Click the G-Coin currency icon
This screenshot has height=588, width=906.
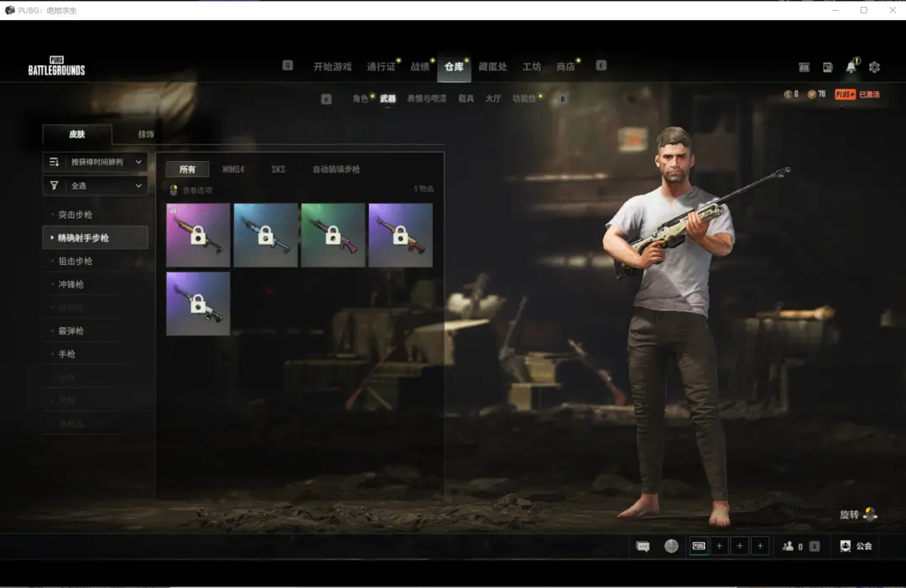pos(787,94)
